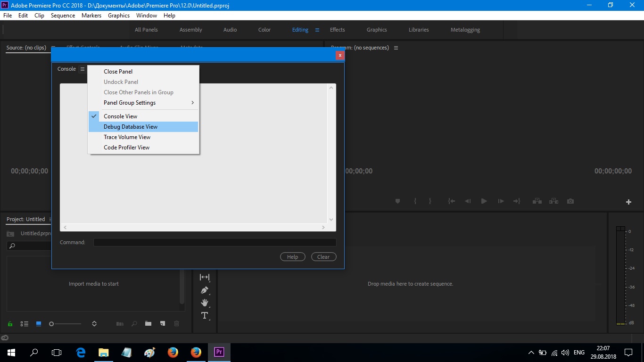Switch to Libraries workspace
The height and width of the screenshot is (362, 644).
(x=419, y=30)
